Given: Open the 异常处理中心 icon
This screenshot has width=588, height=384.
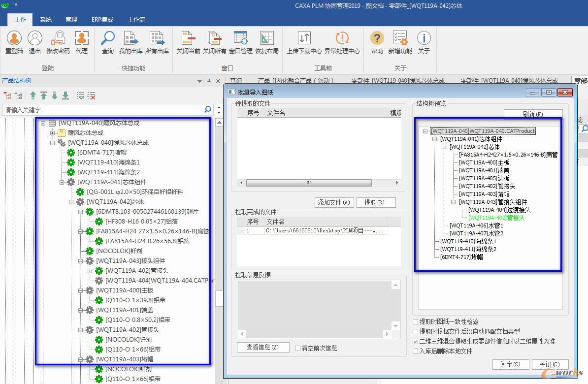Looking at the screenshot, I should (342, 38).
